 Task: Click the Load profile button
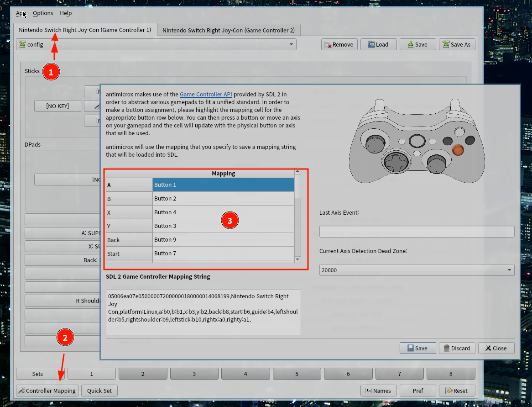[378, 44]
